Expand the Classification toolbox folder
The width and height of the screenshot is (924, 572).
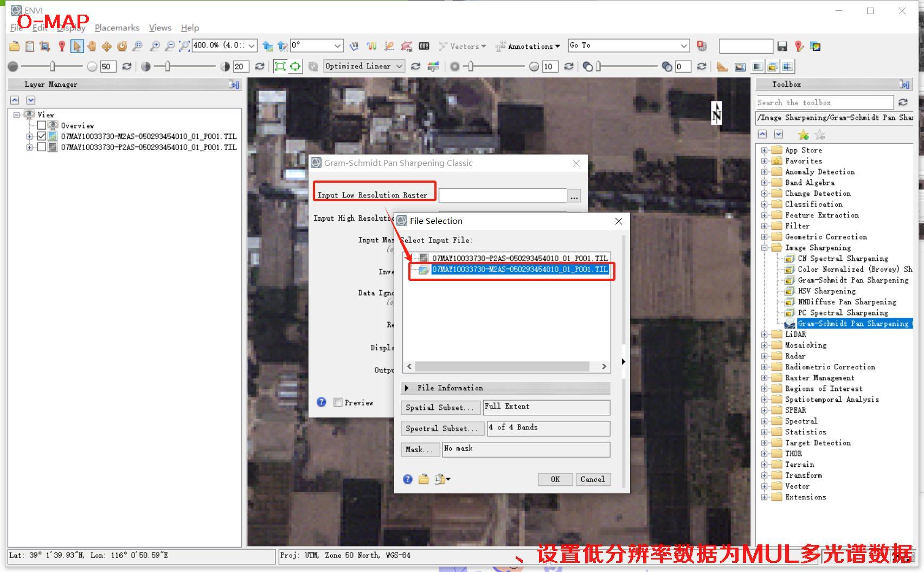point(764,204)
